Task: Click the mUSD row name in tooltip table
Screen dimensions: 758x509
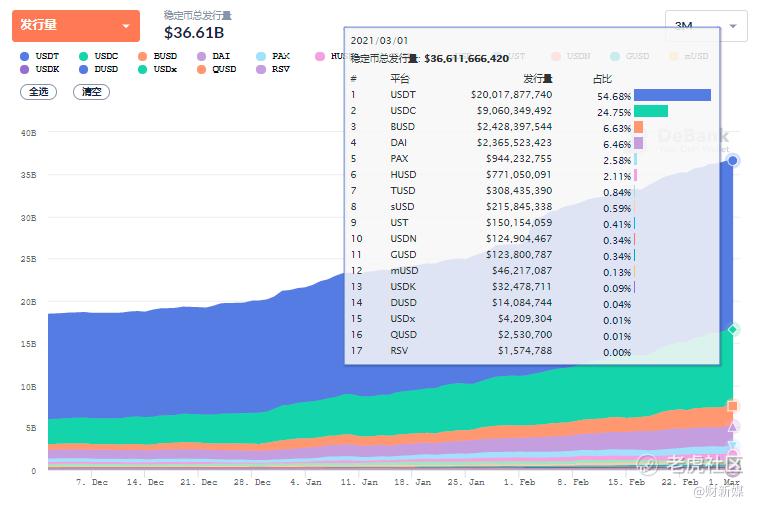Action: 404,270
